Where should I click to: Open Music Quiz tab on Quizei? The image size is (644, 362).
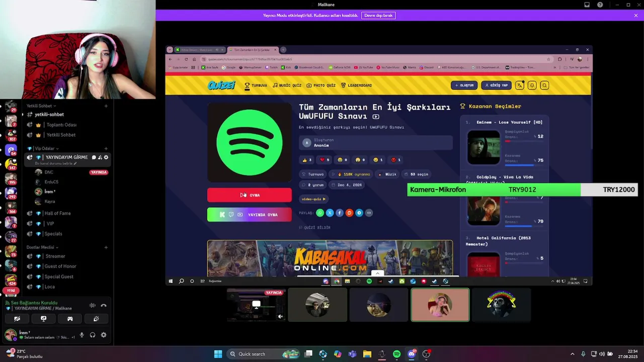coord(287,85)
